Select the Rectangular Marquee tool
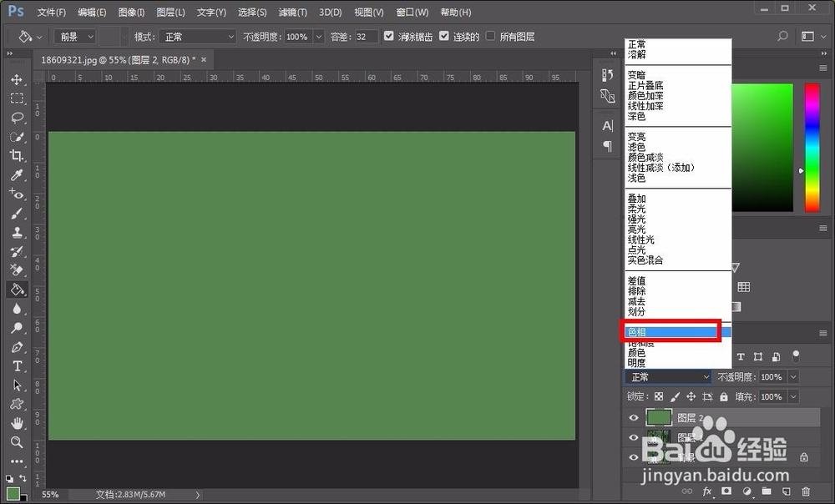 pyautogui.click(x=17, y=98)
